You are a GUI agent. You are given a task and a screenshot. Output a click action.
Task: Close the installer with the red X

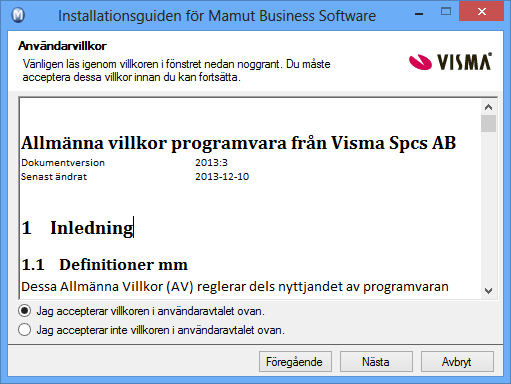[x=482, y=12]
